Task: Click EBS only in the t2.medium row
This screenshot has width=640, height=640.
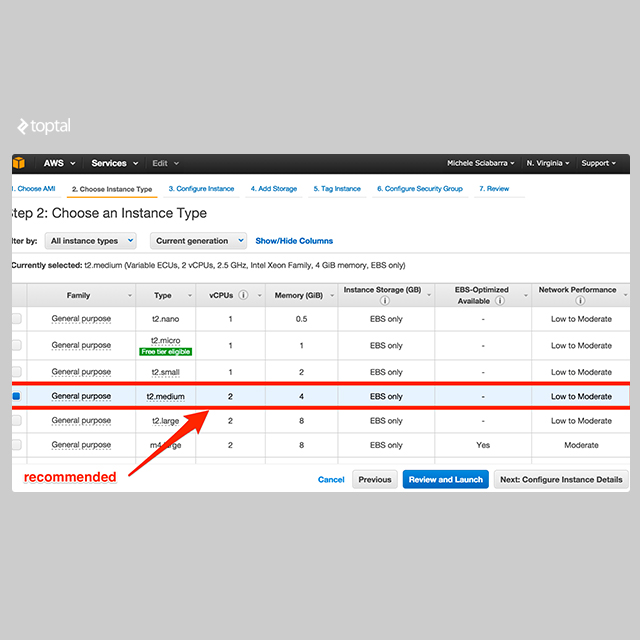Action: [x=386, y=396]
